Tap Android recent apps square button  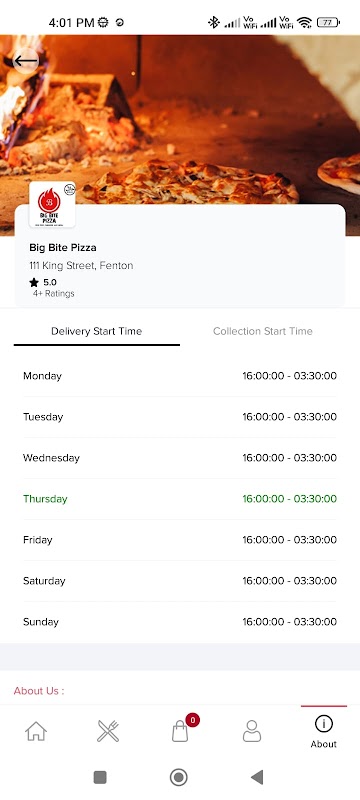(x=100, y=778)
